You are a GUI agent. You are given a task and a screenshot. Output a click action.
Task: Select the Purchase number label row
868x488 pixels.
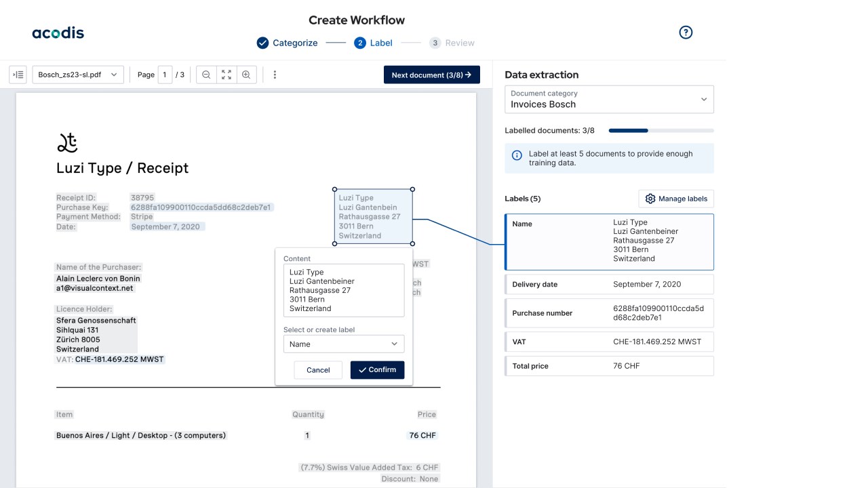click(609, 313)
